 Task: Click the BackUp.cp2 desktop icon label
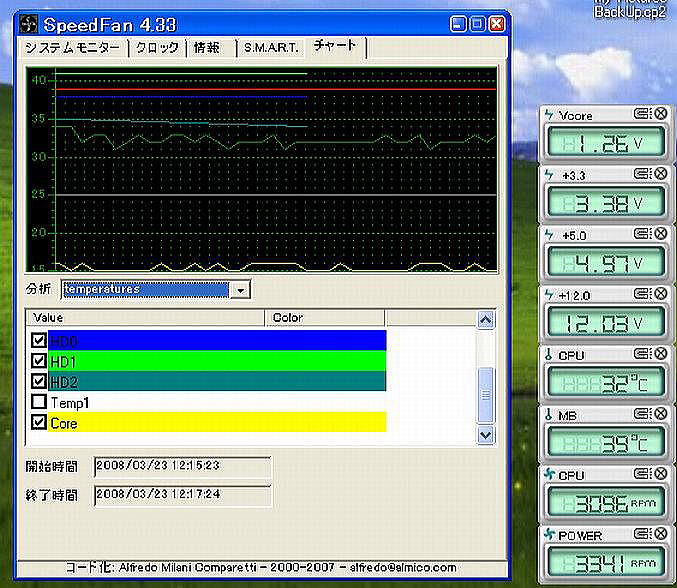(630, 12)
